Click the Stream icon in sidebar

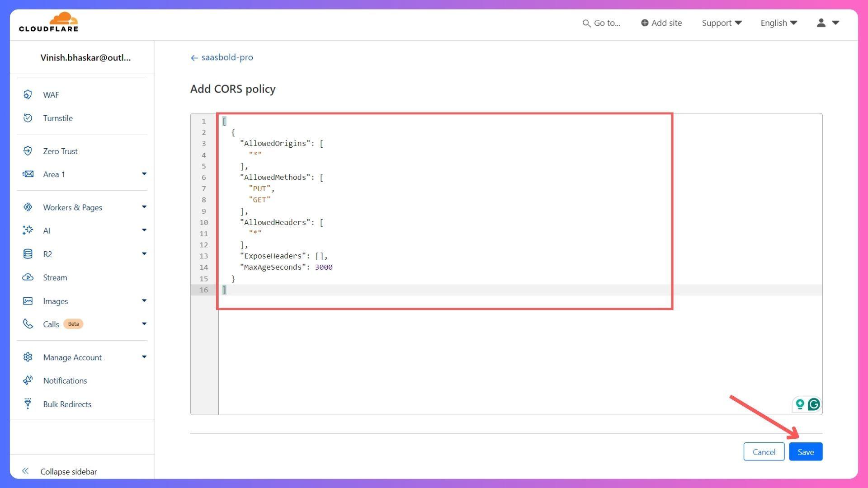click(x=28, y=277)
